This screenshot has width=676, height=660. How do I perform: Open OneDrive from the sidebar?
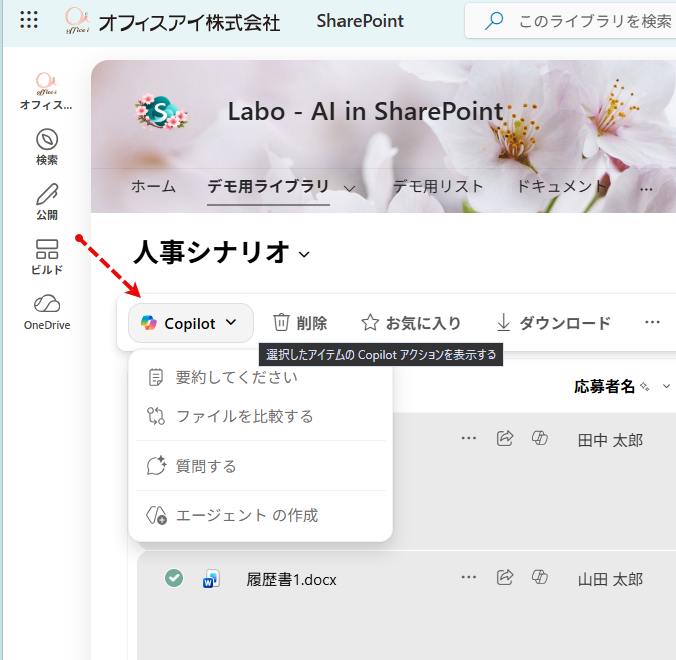(47, 312)
